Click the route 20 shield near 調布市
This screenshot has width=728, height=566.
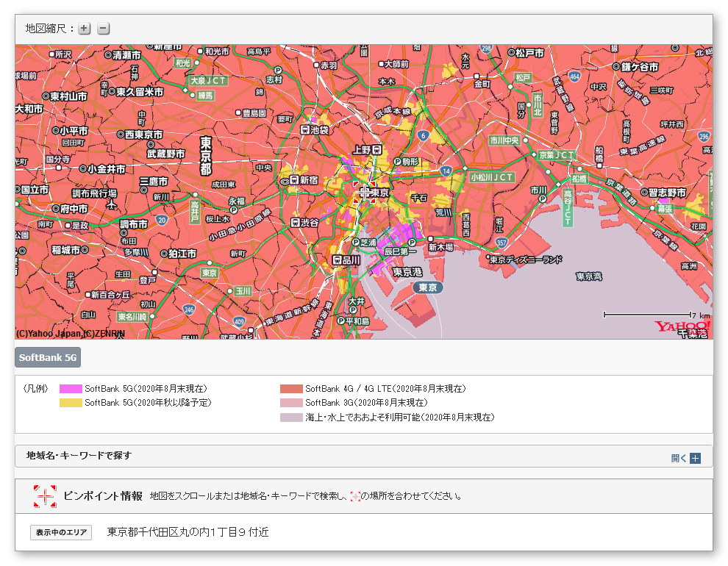pos(162,220)
